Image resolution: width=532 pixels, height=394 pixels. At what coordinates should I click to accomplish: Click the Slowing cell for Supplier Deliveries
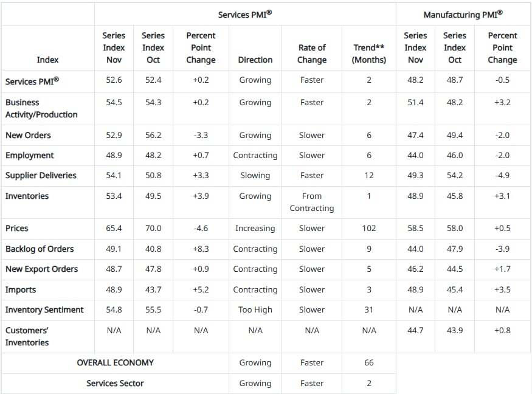(x=255, y=175)
